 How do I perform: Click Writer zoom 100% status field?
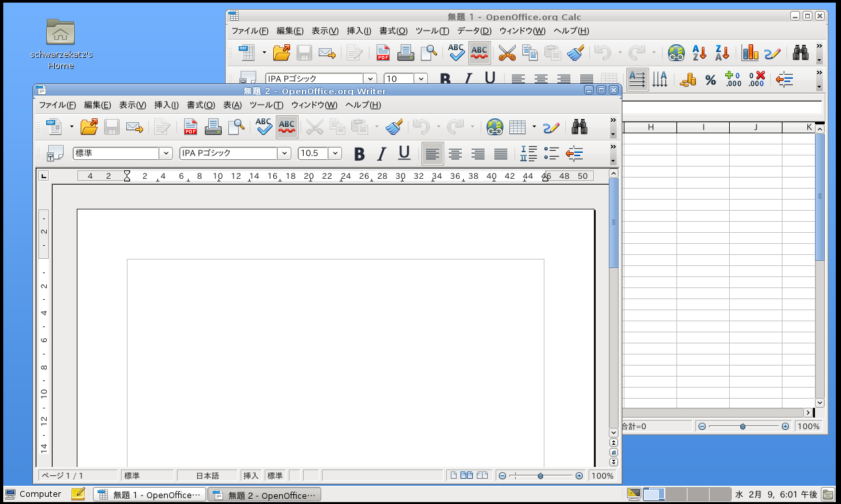[x=602, y=475]
